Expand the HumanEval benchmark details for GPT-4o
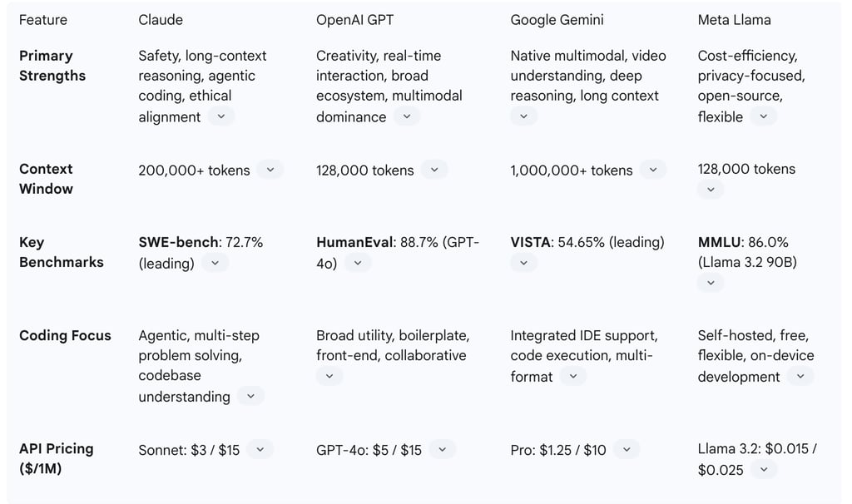The height and width of the screenshot is (504, 852). pos(358,263)
